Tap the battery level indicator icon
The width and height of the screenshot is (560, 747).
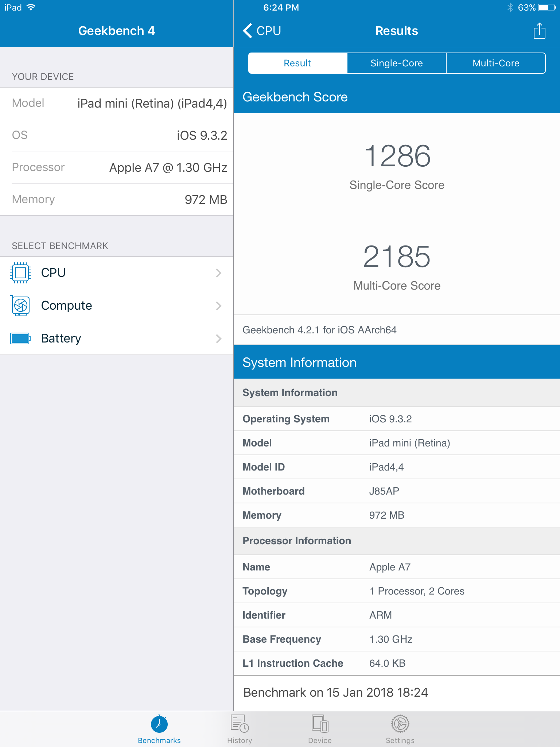[x=547, y=7]
